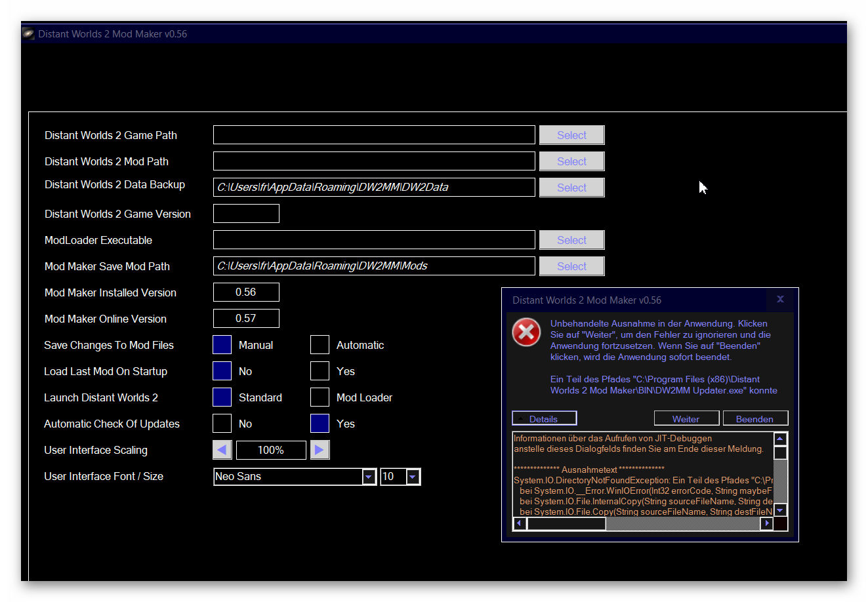Close the error dialog with X

(x=780, y=299)
